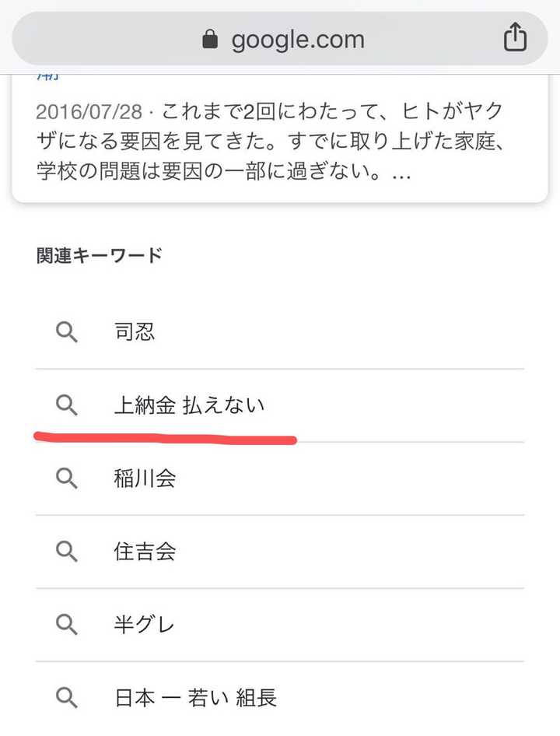Image resolution: width=560 pixels, height=736 pixels.
Task: Tap the 日本 一 若い 組長 suggestion
Action: 195,697
